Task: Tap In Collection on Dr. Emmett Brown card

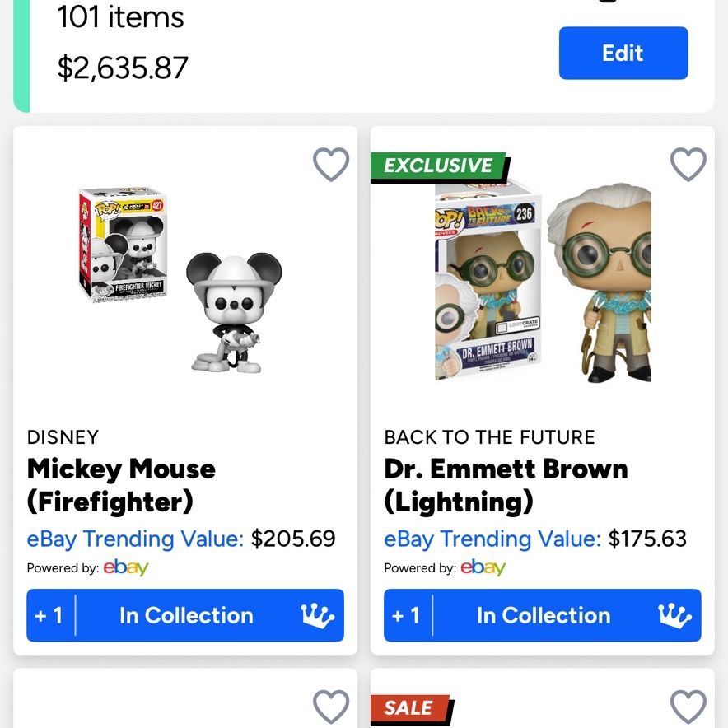Action: (x=544, y=616)
